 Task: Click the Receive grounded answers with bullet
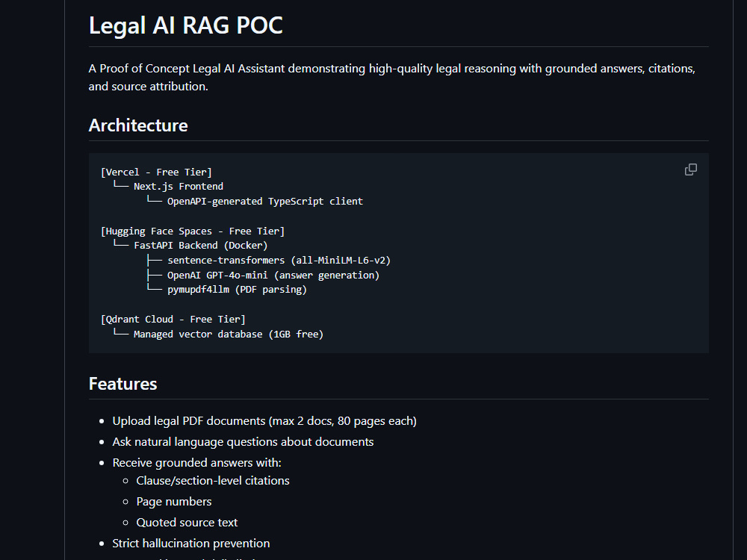tap(196, 463)
